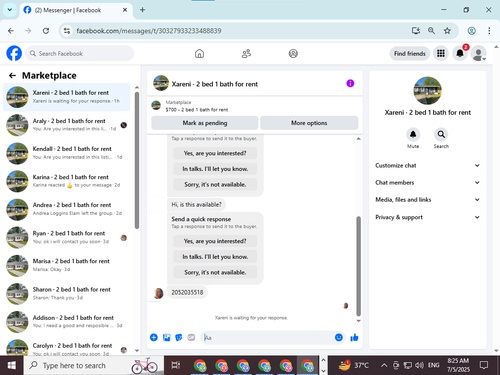Open Chrome profile icon
500x375 pixels.
coord(471,31)
